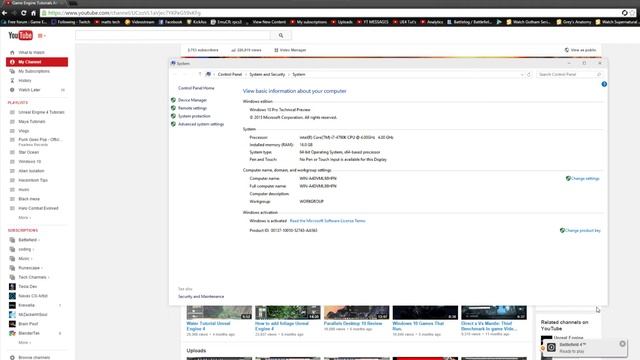Expand More under Playlists
Viewport: 640px width, 360px height.
pos(24,218)
